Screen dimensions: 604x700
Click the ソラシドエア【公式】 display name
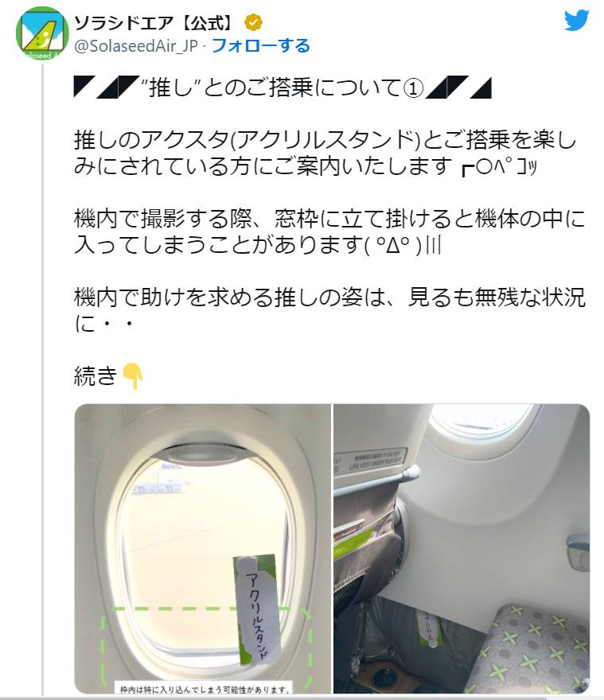(154, 22)
